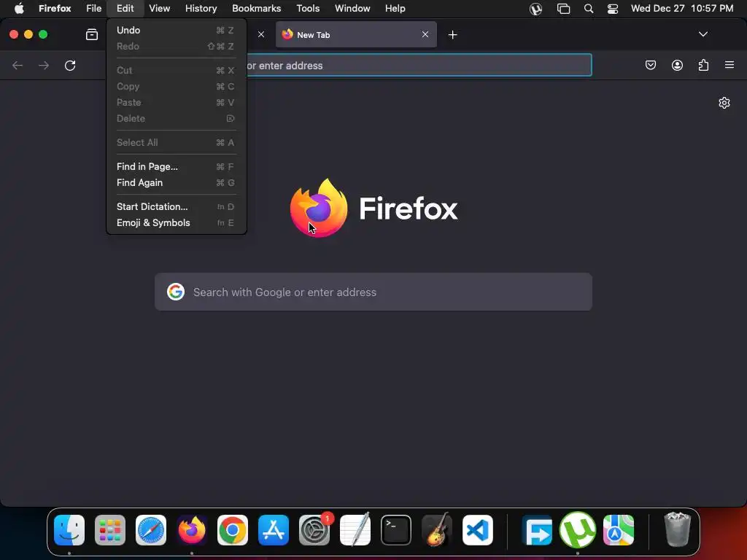747x560 pixels.
Task: Close the partially hidden first tab
Action: click(x=261, y=34)
